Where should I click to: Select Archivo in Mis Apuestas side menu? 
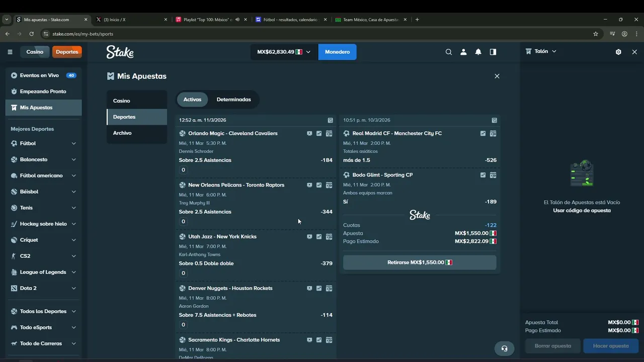point(137,133)
